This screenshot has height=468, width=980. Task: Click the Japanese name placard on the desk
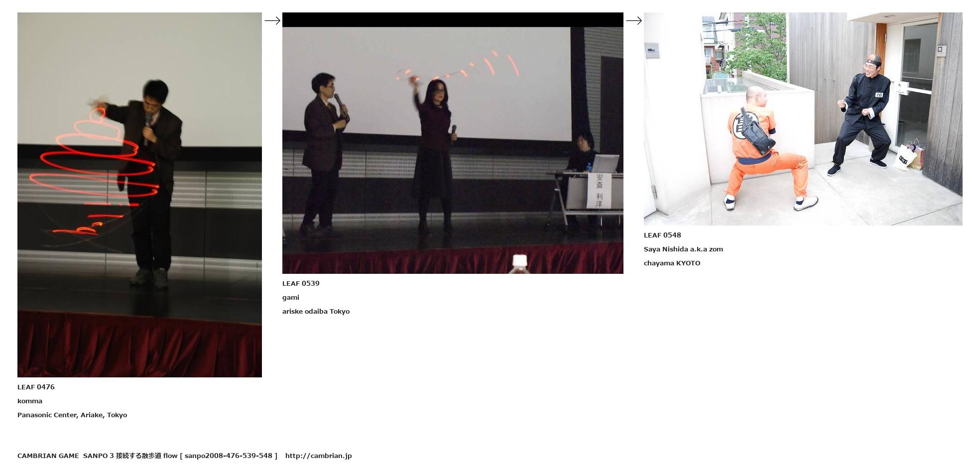(599, 191)
